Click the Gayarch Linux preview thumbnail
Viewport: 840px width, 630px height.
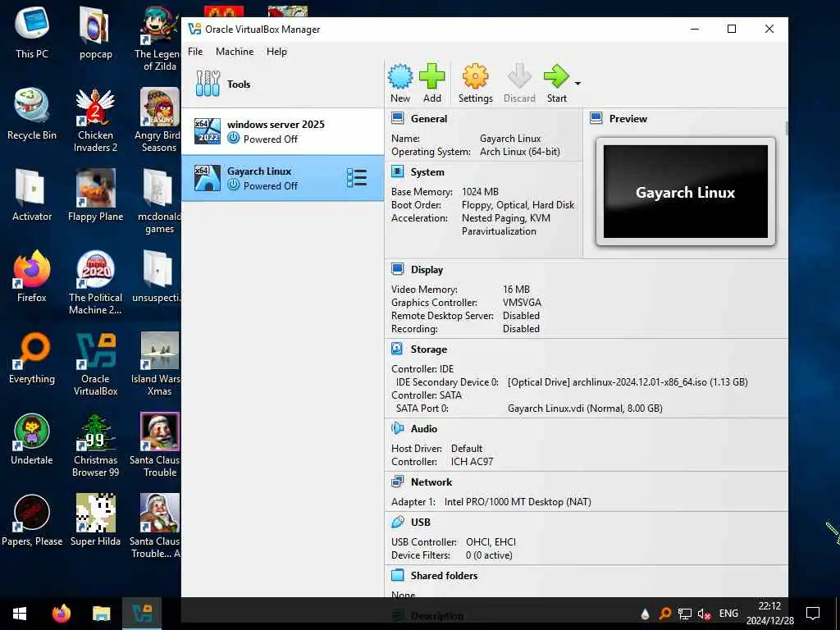click(x=685, y=191)
